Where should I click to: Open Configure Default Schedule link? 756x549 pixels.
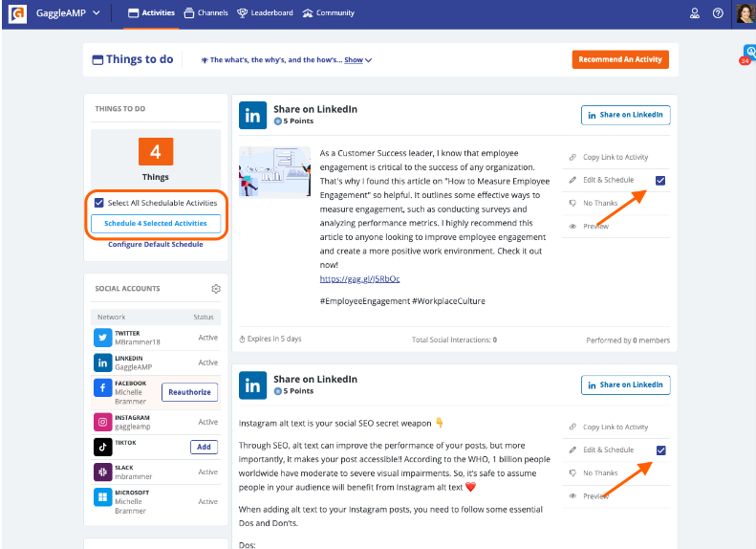(155, 244)
